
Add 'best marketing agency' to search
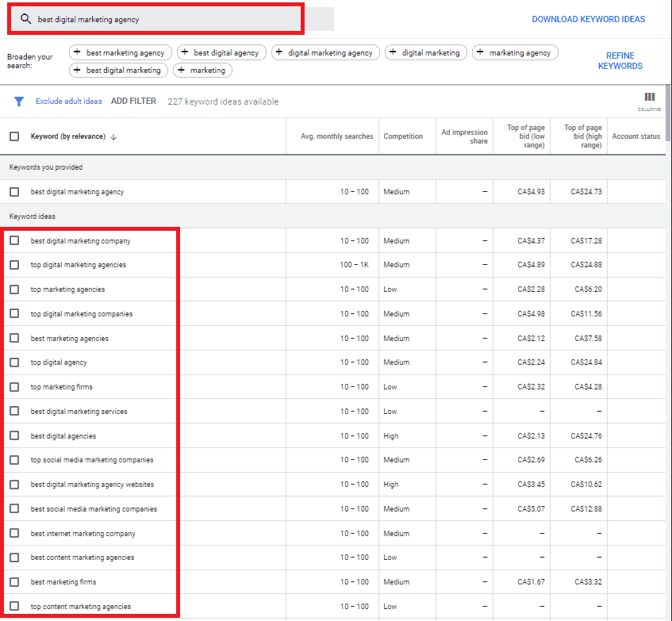121,52
